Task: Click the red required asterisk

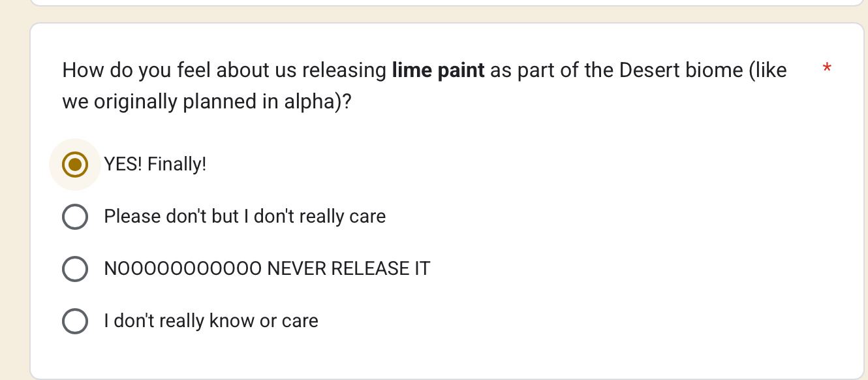Action: click(827, 69)
